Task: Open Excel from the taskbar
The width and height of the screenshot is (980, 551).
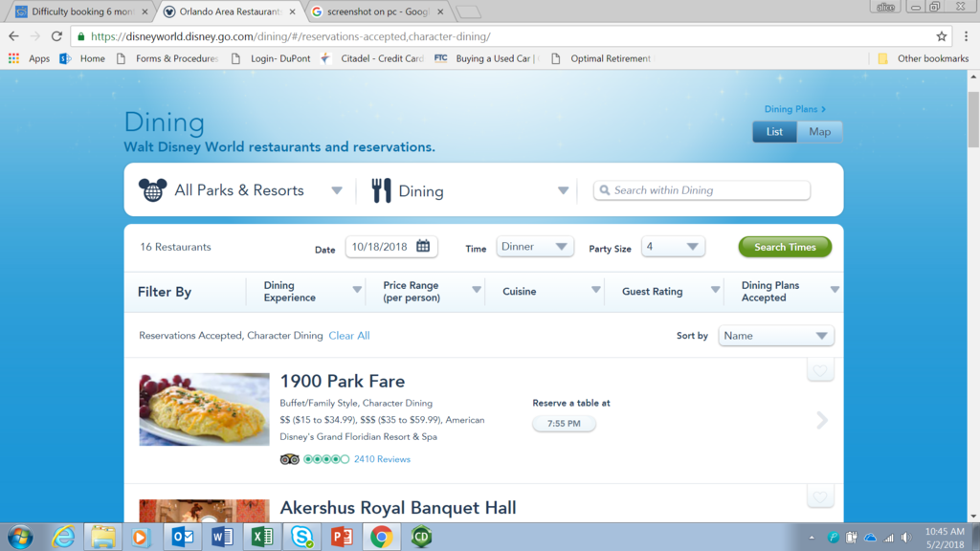Action: (x=261, y=537)
